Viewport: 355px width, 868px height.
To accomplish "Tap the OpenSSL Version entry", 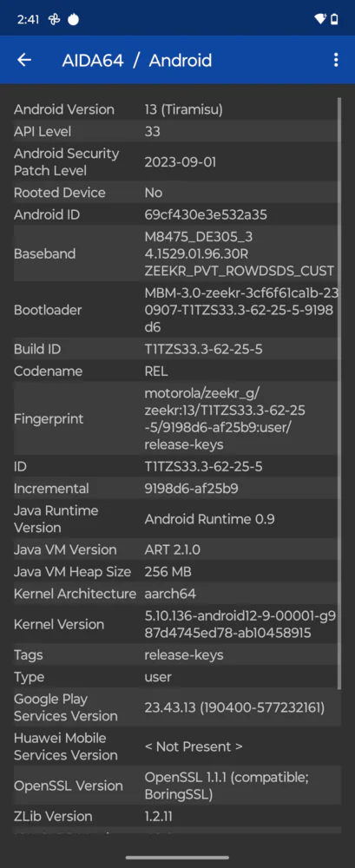I will (174, 786).
